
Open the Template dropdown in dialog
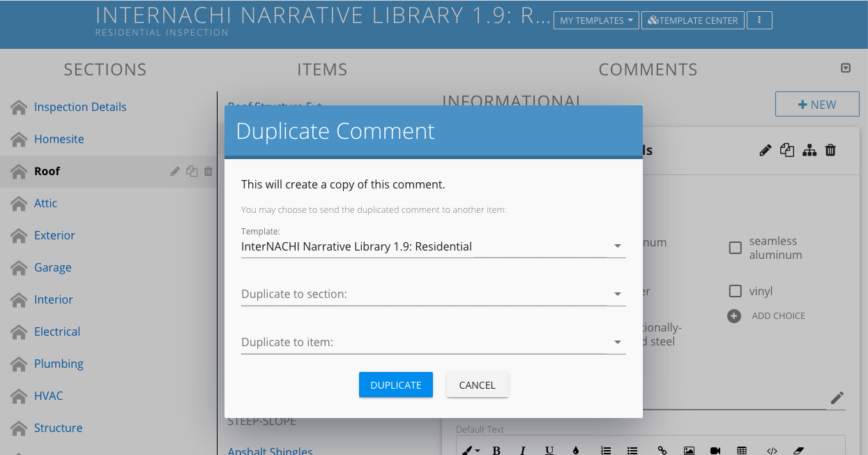coord(433,246)
